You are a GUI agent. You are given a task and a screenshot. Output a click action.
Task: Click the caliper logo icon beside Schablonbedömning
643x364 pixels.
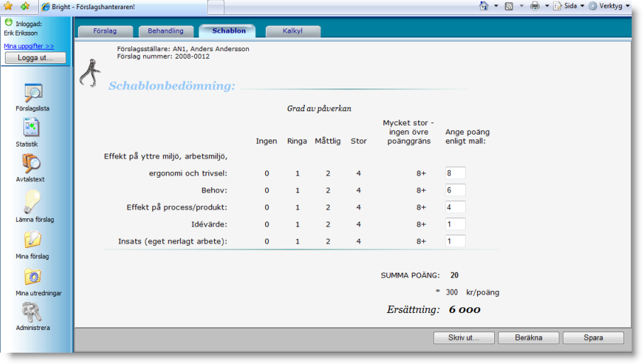click(90, 73)
